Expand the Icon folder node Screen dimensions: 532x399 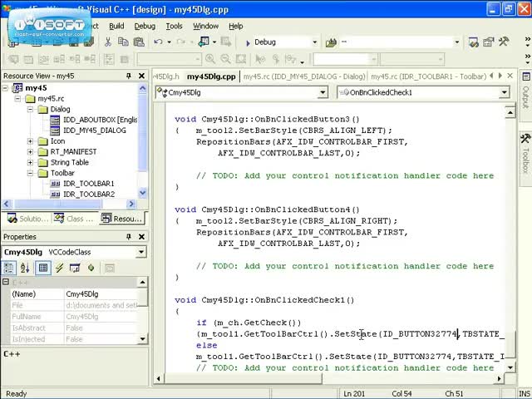[x=31, y=141]
